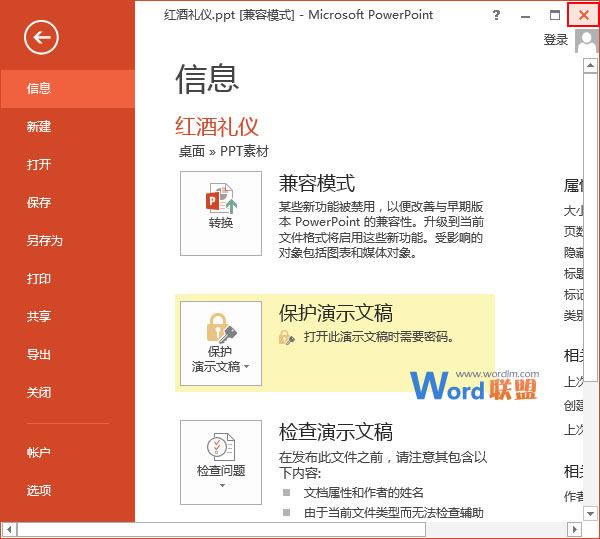600x539 pixels.
Task: Click the 桌面 » PPT素材 file path
Action: click(224, 151)
